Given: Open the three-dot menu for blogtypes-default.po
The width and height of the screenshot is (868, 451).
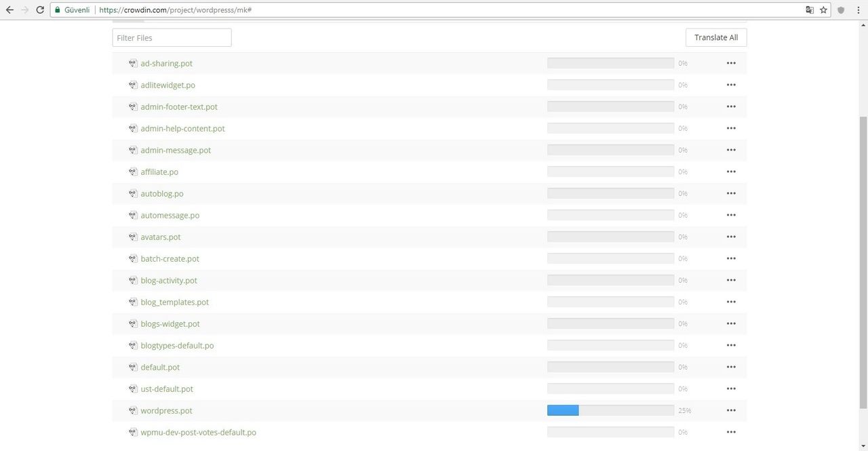Looking at the screenshot, I should pos(731,345).
